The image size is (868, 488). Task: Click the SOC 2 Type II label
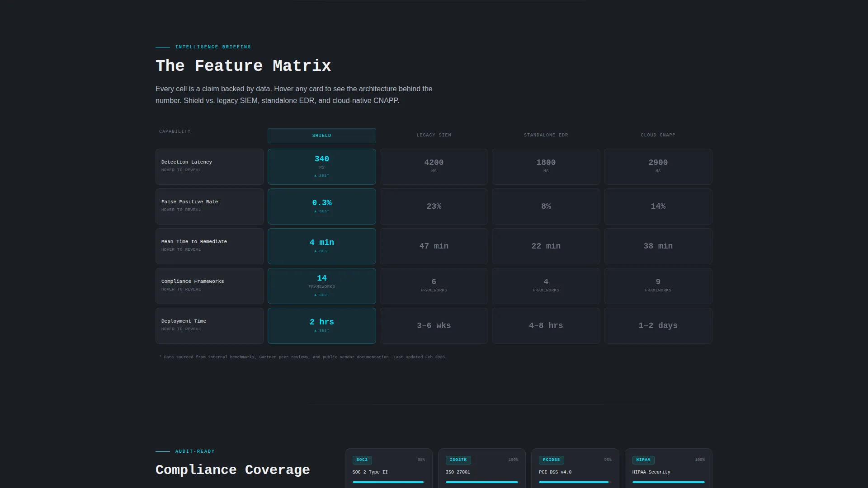point(370,472)
